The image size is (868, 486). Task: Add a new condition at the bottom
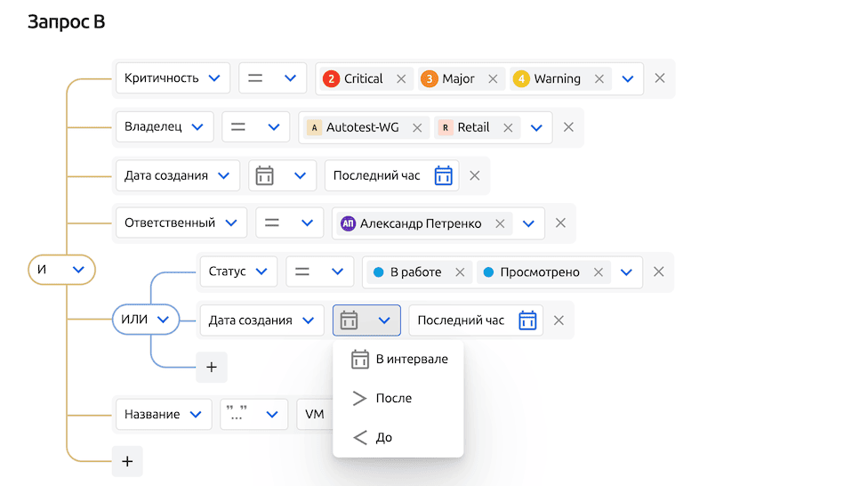pyautogui.click(x=126, y=461)
